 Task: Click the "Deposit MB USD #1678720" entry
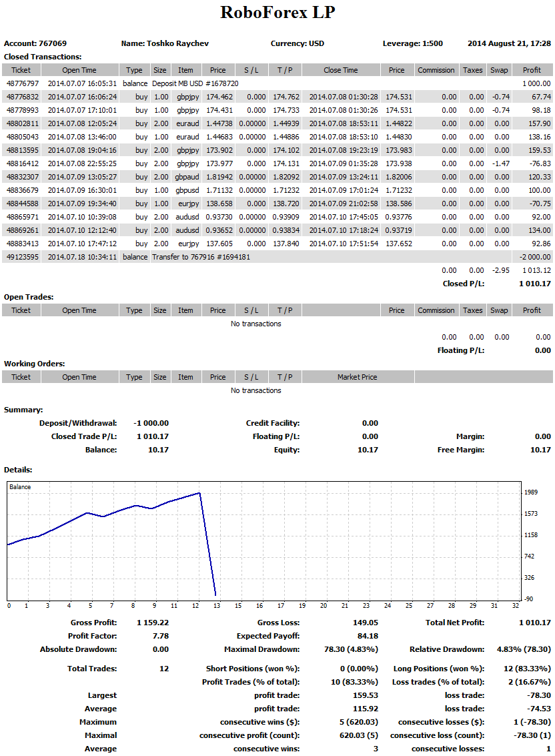[195, 83]
